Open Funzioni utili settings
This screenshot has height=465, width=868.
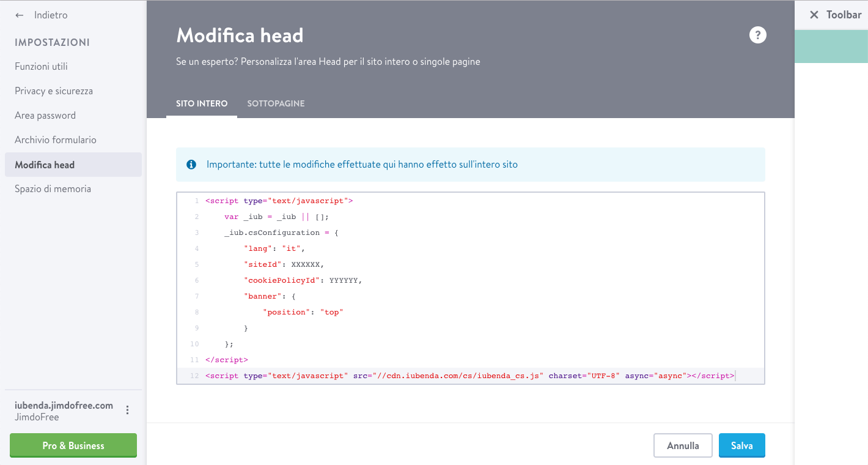[41, 67]
